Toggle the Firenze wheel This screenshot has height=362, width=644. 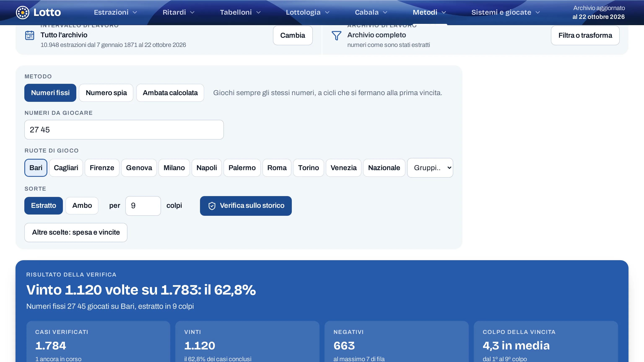click(102, 168)
